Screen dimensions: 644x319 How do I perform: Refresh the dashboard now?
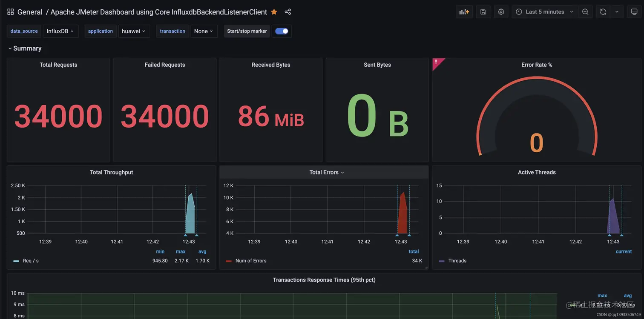point(603,12)
